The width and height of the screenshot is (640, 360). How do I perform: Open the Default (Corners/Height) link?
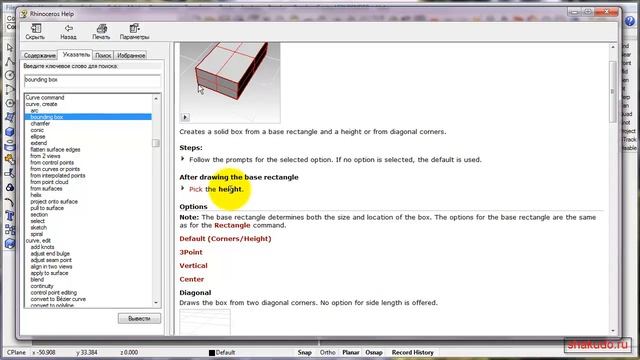click(x=225, y=239)
